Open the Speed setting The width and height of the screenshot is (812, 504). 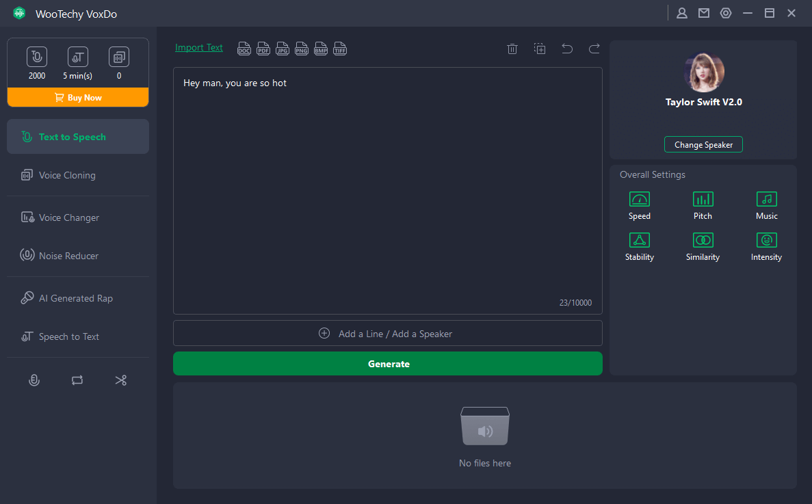pos(639,200)
